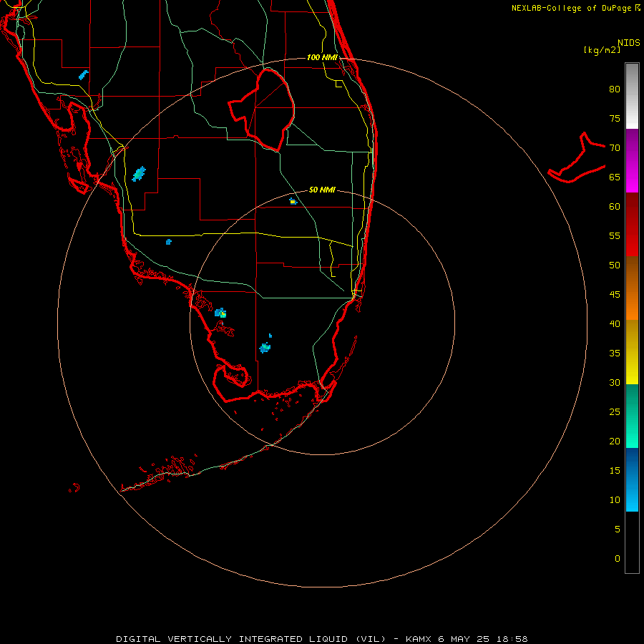Click the radar echo with yellow core near 50 NMI label
Screen dimensions: 644x644
click(293, 201)
